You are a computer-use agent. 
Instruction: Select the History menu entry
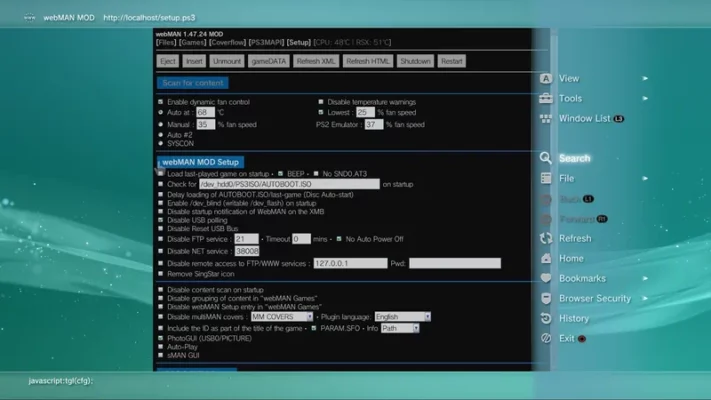pyautogui.click(x=574, y=318)
